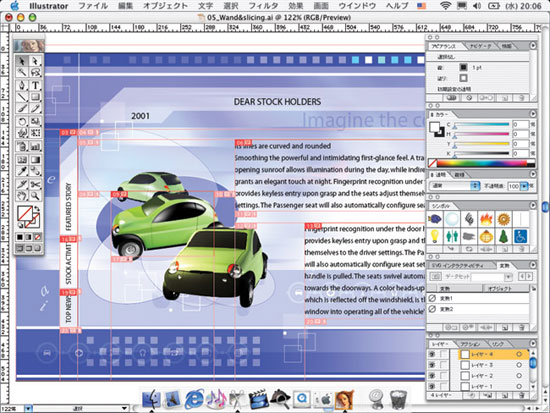Switch to the ナビゲータ tab
This screenshot has width=550, height=413.
481,46
